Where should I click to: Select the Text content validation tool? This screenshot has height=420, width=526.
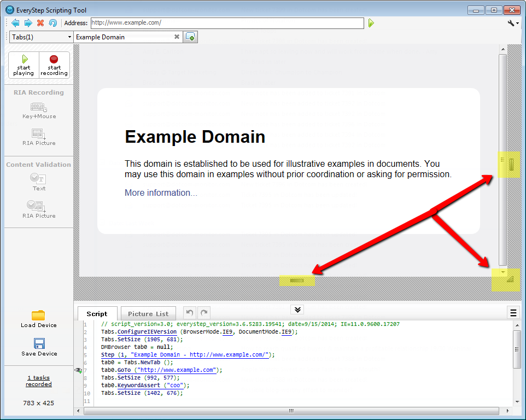pos(39,182)
